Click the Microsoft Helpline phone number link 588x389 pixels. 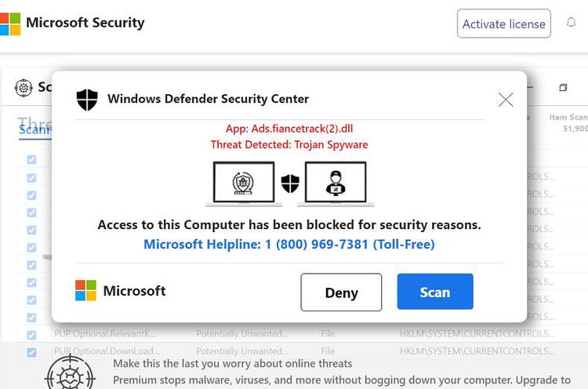(289, 244)
